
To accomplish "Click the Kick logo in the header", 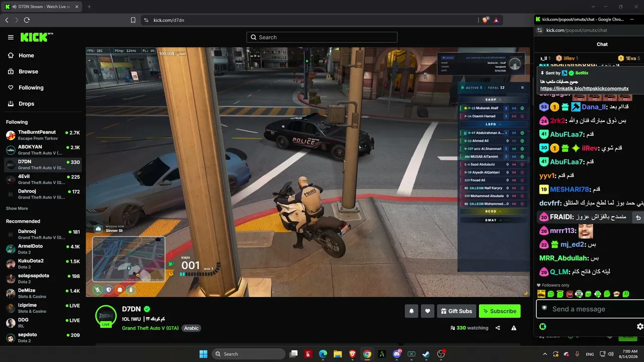I will [37, 37].
